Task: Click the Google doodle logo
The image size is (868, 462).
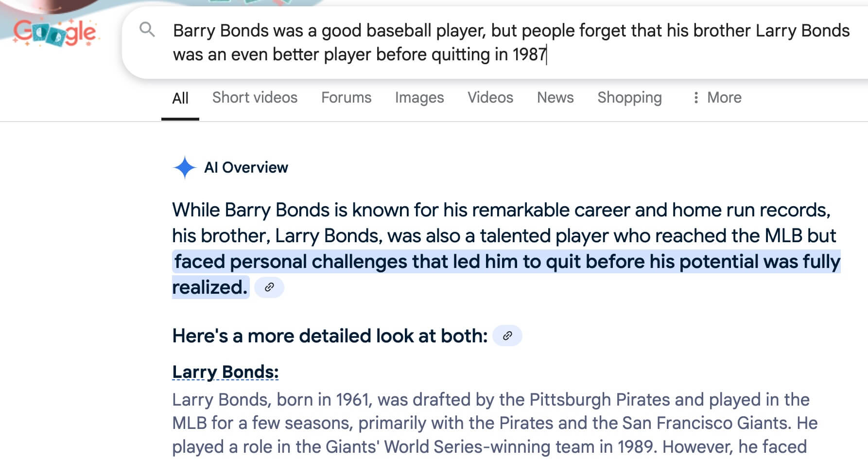Action: (55, 32)
